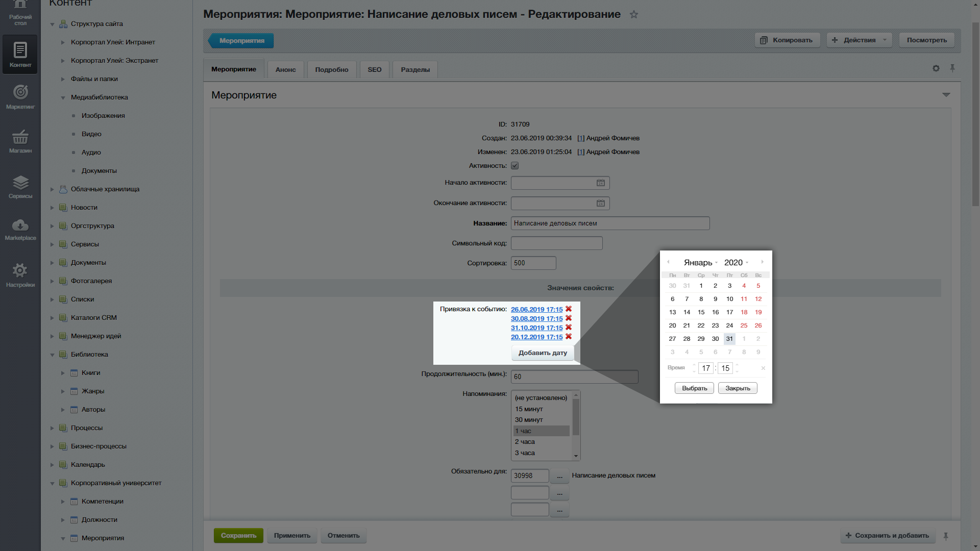Select 2 часа in Напоминания list
Image resolution: width=980 pixels, height=551 pixels.
tap(541, 442)
